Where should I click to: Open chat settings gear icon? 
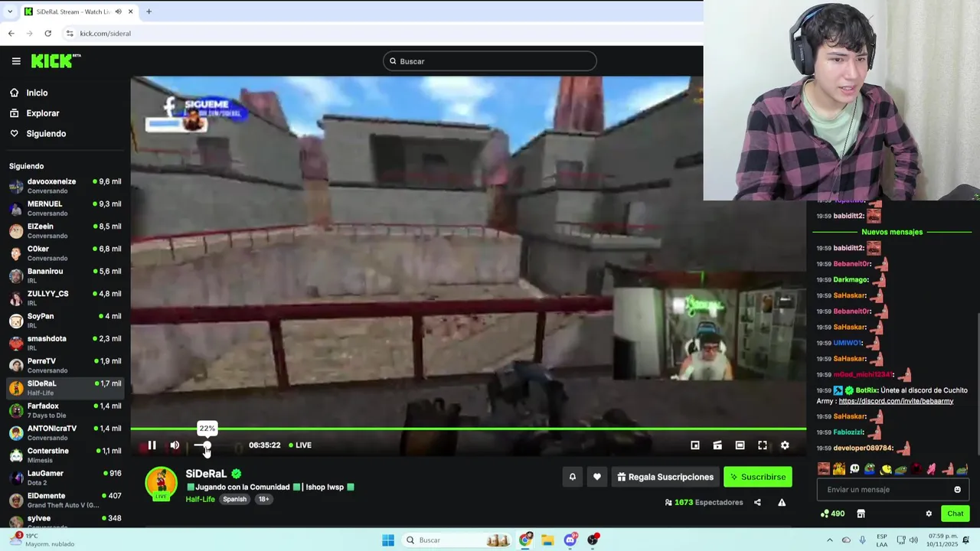click(x=929, y=514)
